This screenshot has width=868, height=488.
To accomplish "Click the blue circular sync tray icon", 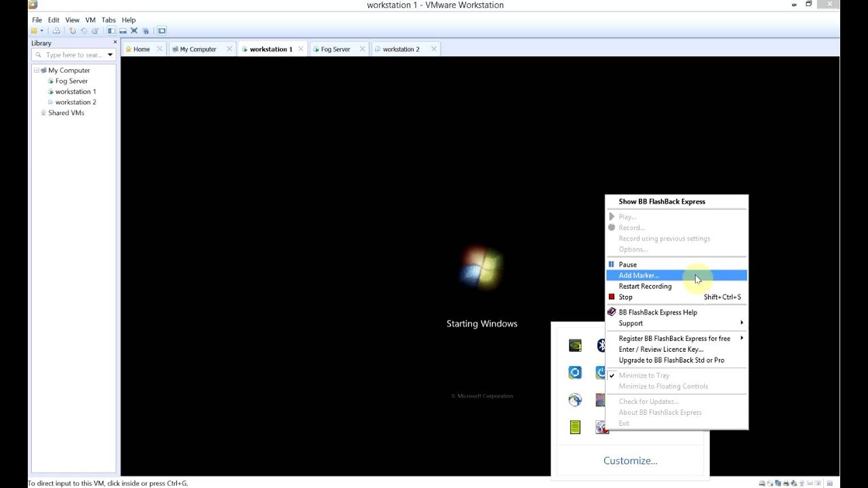I will (575, 373).
